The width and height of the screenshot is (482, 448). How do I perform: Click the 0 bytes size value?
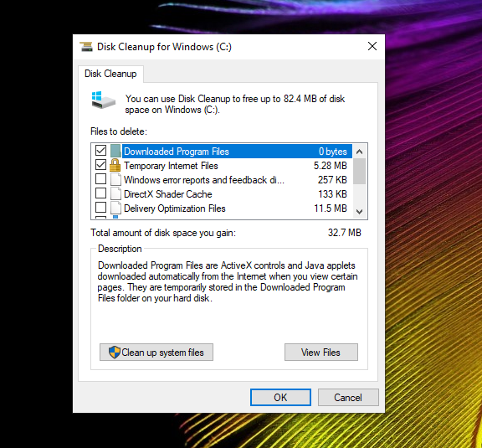(333, 152)
